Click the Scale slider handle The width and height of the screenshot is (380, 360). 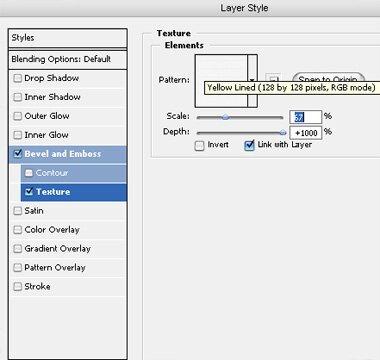tap(226, 117)
